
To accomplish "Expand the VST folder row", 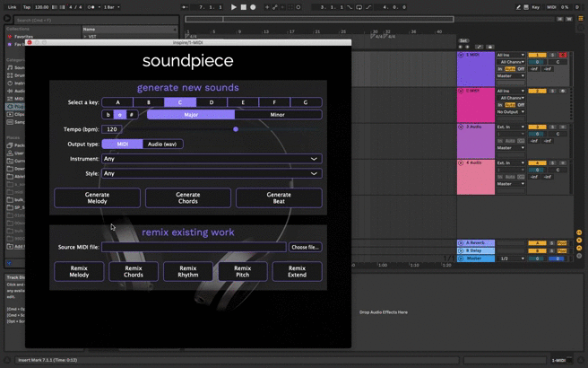I will 85,37.
